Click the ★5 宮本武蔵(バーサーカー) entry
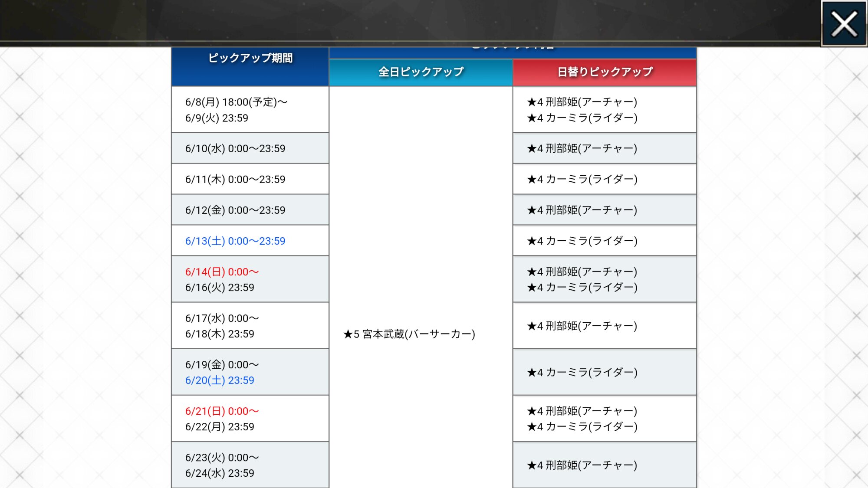This screenshot has height=488, width=868. [409, 334]
